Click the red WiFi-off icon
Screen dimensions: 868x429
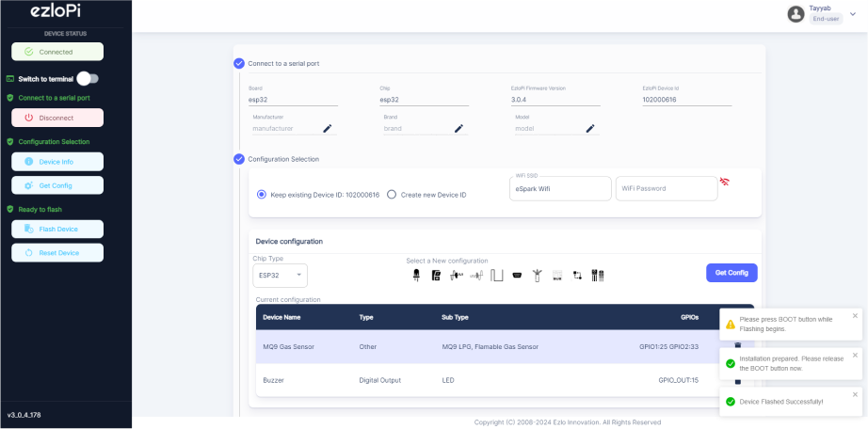(724, 182)
